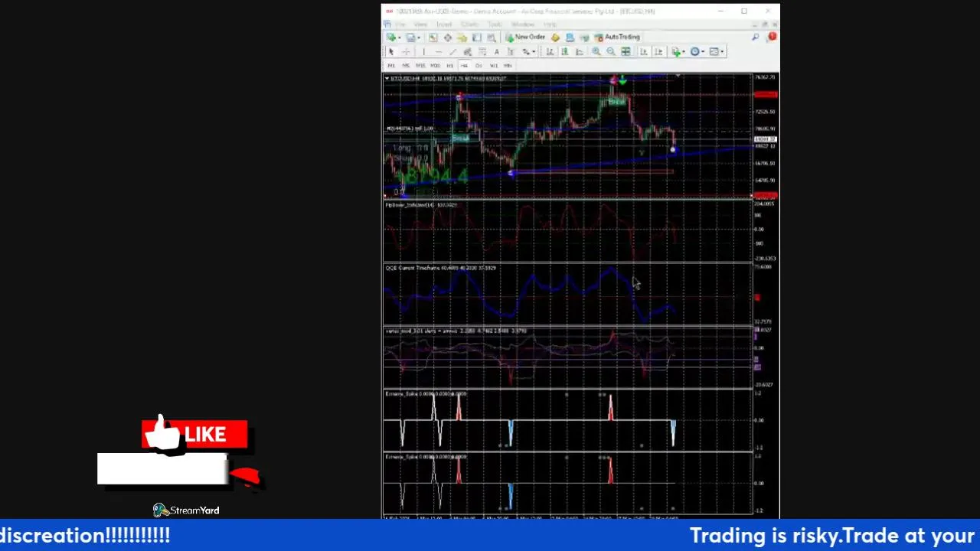Select the M5 timeframe

[406, 66]
